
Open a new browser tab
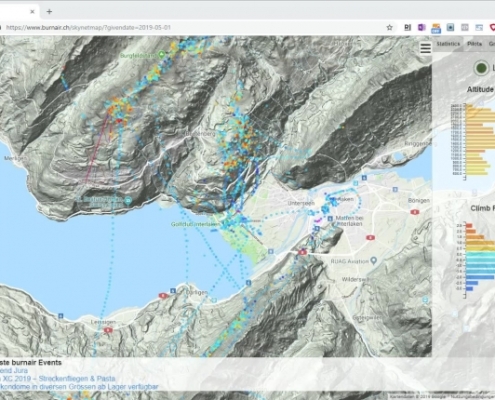coord(49,11)
